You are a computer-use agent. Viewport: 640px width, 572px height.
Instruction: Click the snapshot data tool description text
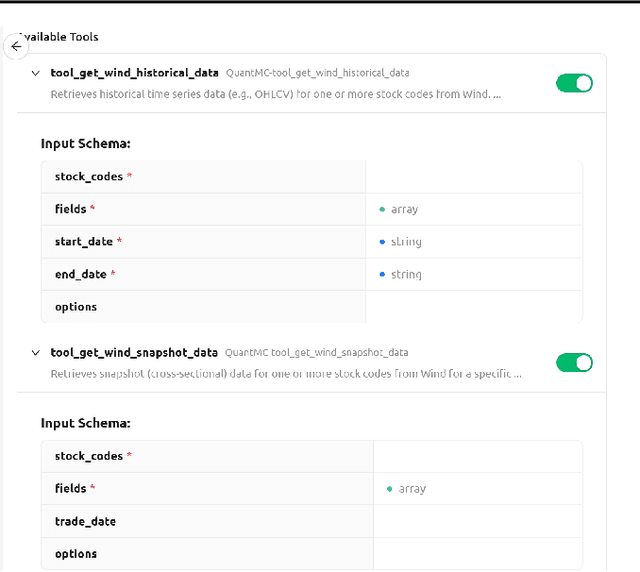286,374
